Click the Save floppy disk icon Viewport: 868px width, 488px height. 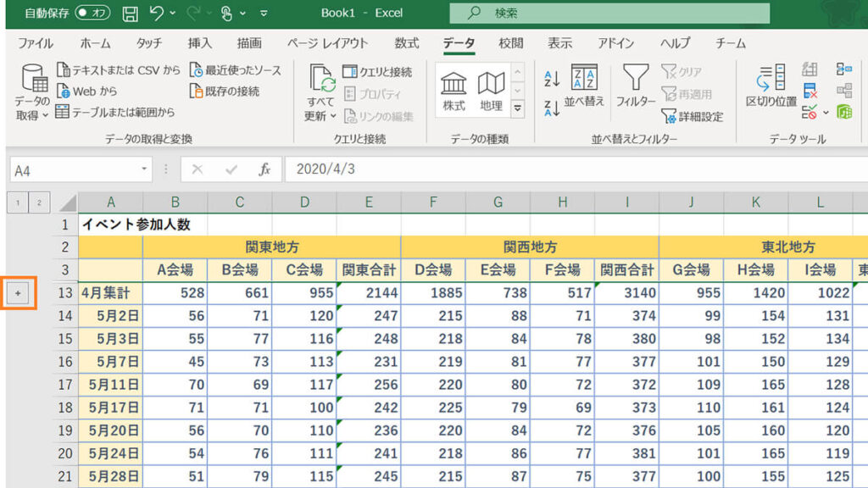coord(130,14)
